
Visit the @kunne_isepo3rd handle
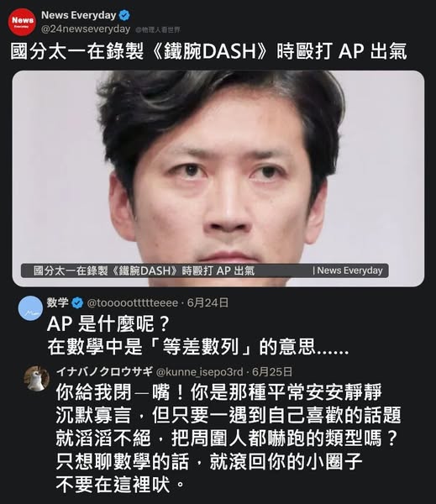(x=199, y=372)
